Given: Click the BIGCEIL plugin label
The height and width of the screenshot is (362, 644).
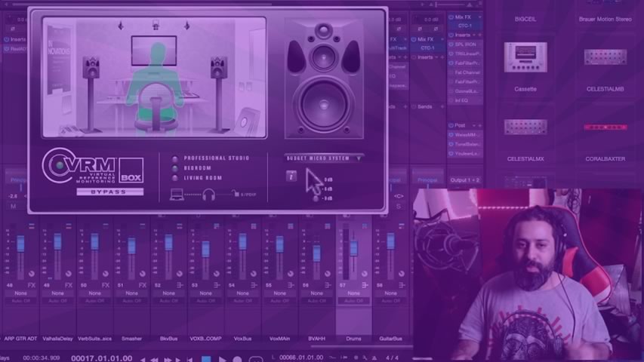Looking at the screenshot, I should [x=525, y=19].
